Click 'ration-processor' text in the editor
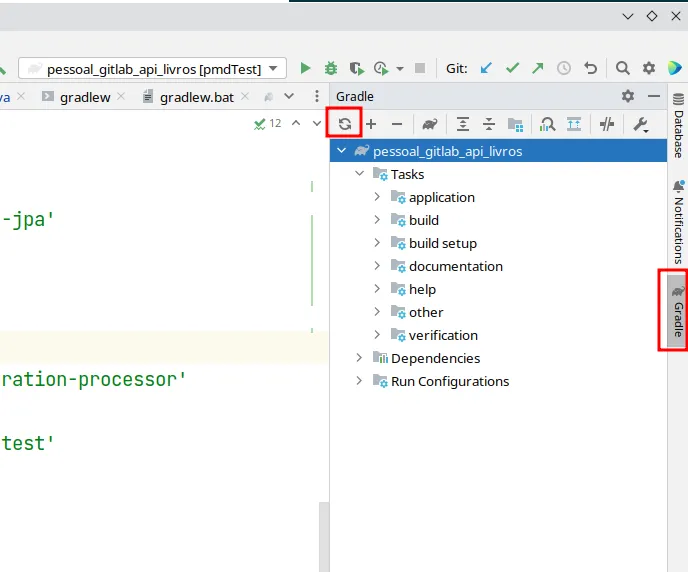The image size is (688, 572). [93, 380]
